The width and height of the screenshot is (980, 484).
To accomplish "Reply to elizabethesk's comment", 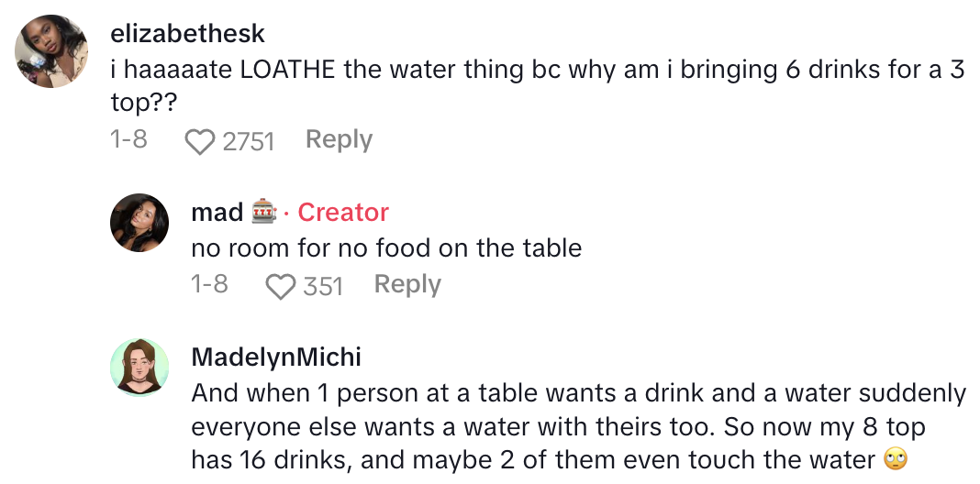I will pos(339,139).
